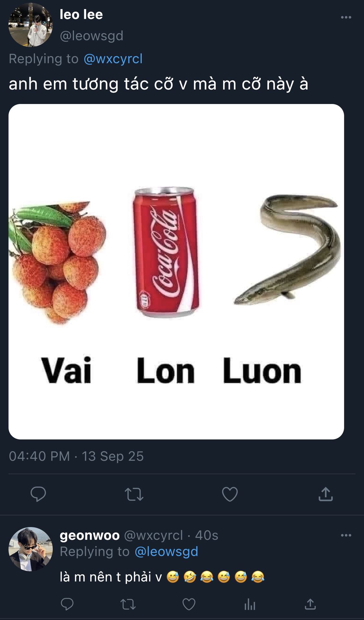Like geonwoo's reply
Viewport: 364px width, 620px height.
click(189, 604)
